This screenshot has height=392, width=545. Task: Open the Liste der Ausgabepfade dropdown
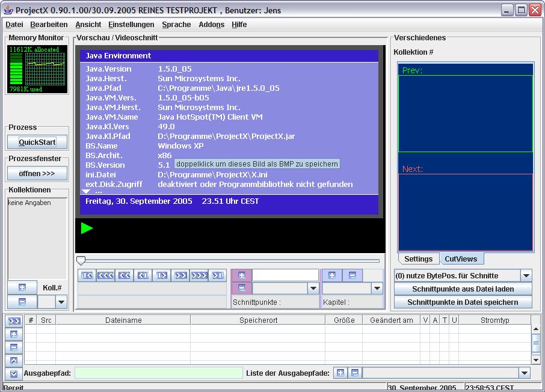pos(525,373)
